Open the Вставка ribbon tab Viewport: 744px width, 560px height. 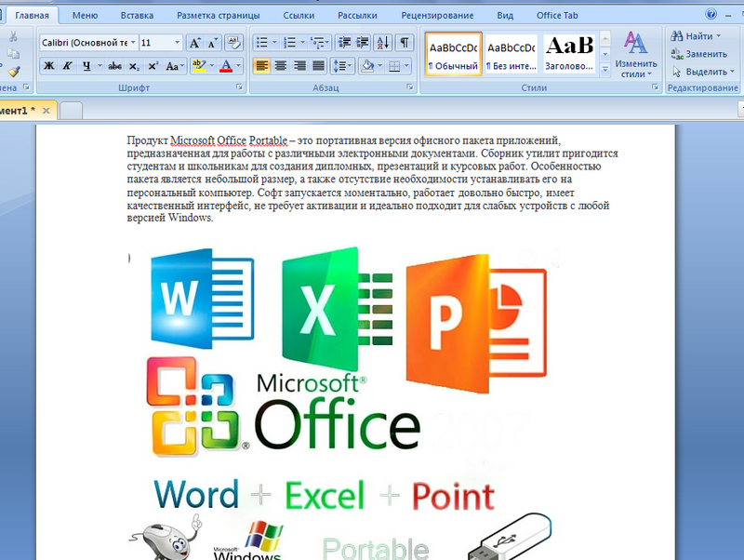click(137, 15)
